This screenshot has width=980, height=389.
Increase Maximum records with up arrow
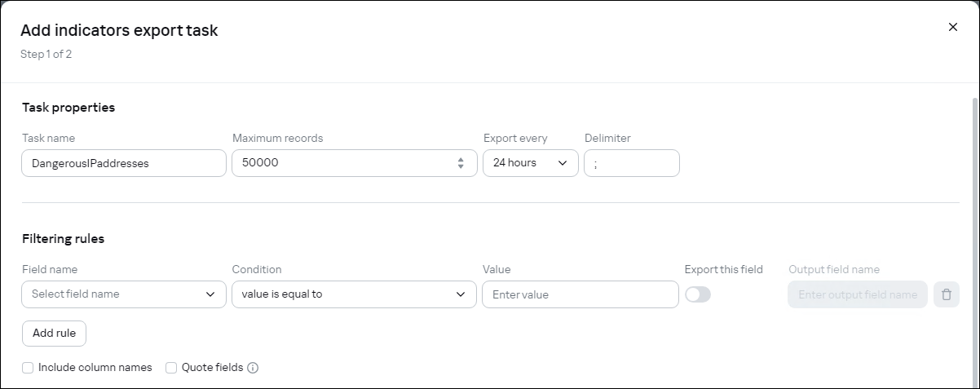461,159
